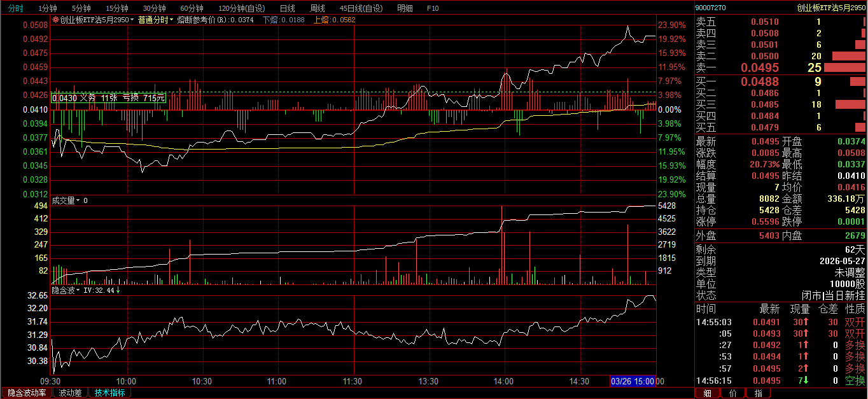Select the 60分钟 period tab
The height and width of the screenshot is (399, 868).
(192, 8)
